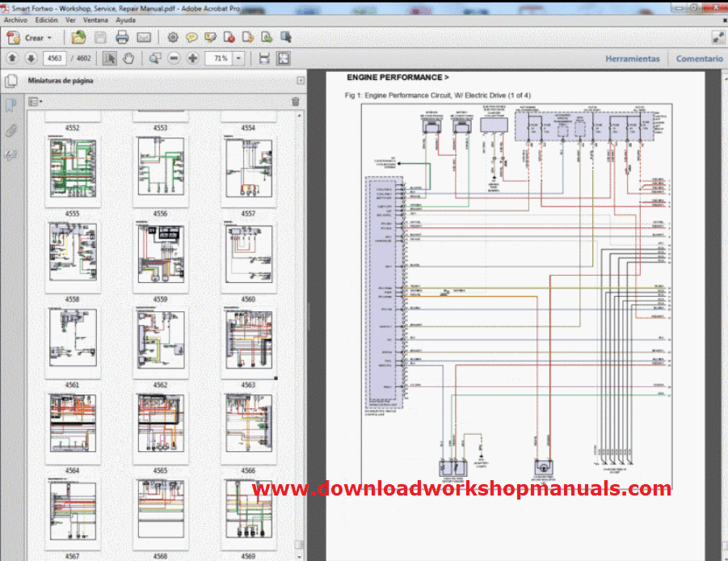
Task: Activate the Hand pan tool
Action: coord(128,58)
